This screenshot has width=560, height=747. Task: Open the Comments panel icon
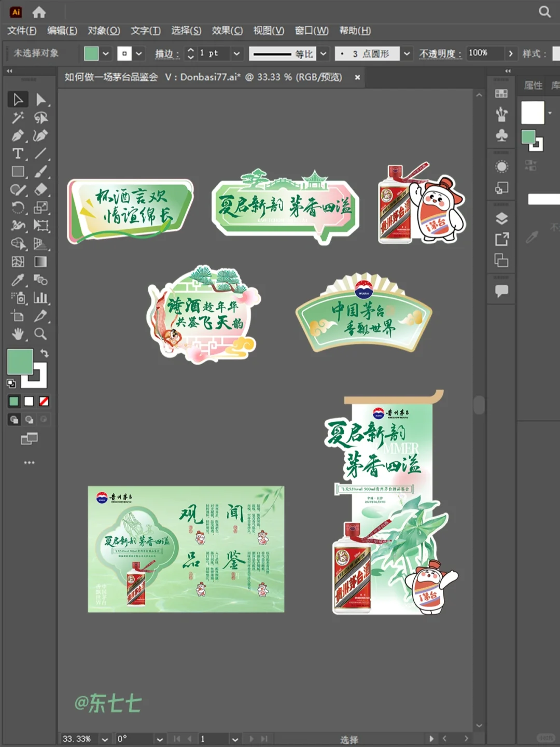(x=501, y=291)
